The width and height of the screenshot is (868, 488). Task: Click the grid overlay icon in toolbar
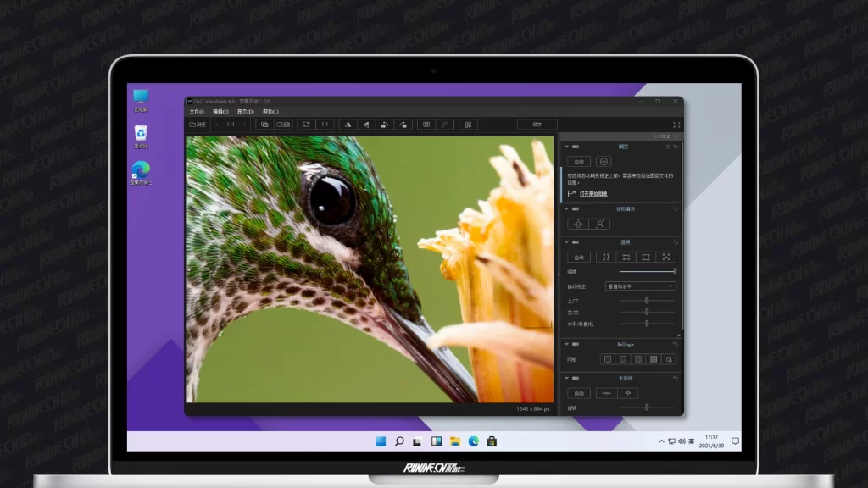point(426,125)
